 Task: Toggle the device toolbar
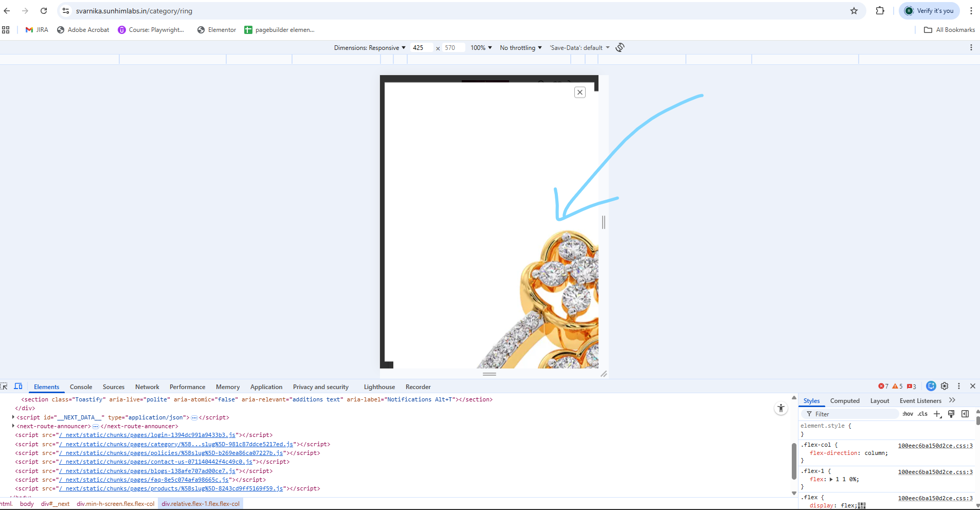(x=19, y=386)
